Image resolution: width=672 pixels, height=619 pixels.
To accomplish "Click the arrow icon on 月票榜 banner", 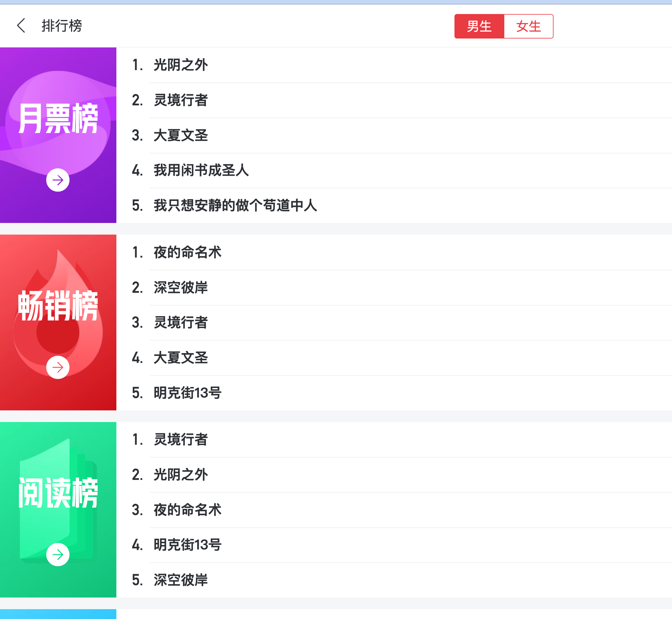I will pyautogui.click(x=58, y=180).
